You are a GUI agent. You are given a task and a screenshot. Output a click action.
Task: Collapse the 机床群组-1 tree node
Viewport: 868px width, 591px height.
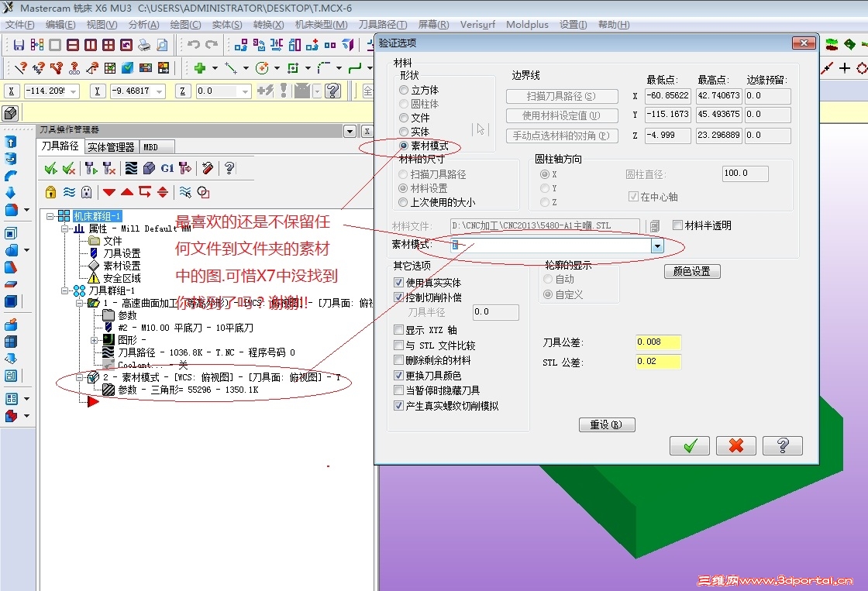coord(50,216)
